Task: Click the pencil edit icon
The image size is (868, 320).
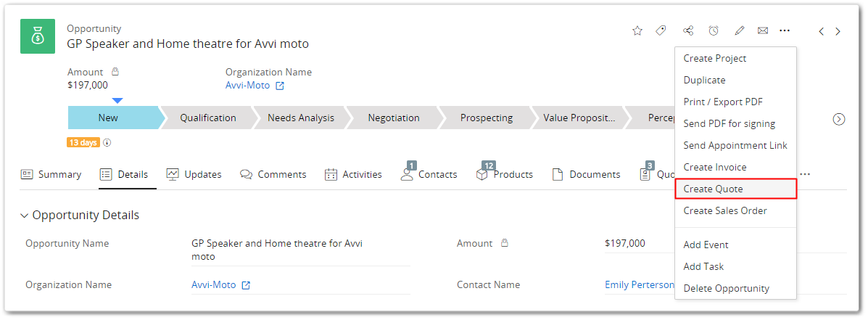Action: coord(739,30)
